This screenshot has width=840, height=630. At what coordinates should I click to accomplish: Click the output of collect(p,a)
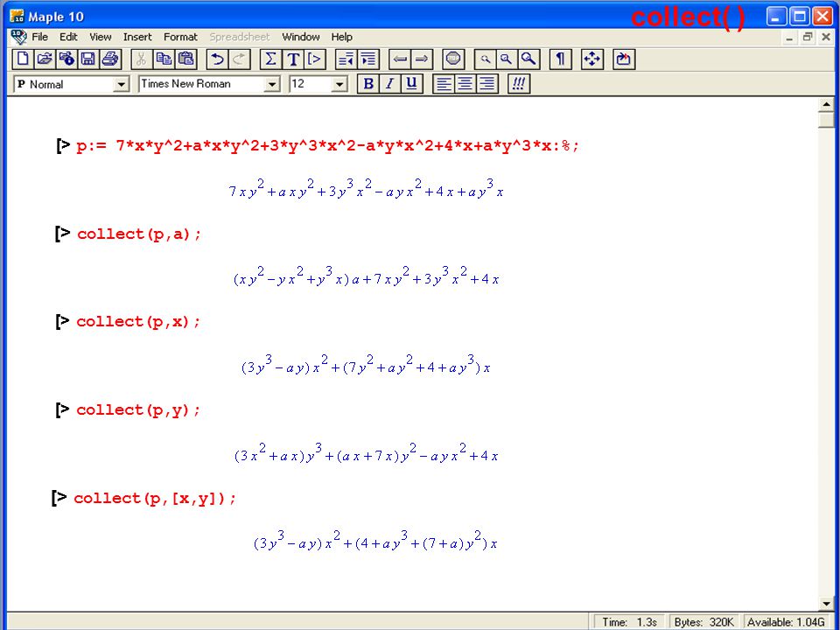pyautogui.click(x=367, y=276)
